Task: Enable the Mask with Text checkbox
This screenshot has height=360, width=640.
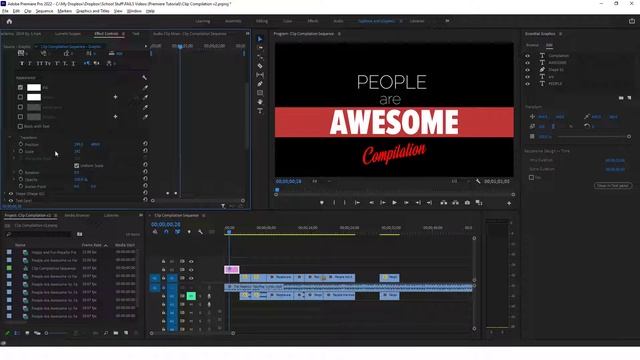Action: 20,127
